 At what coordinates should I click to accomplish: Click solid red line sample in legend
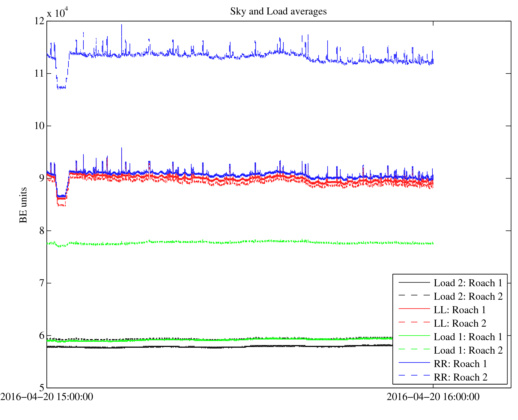(414, 309)
